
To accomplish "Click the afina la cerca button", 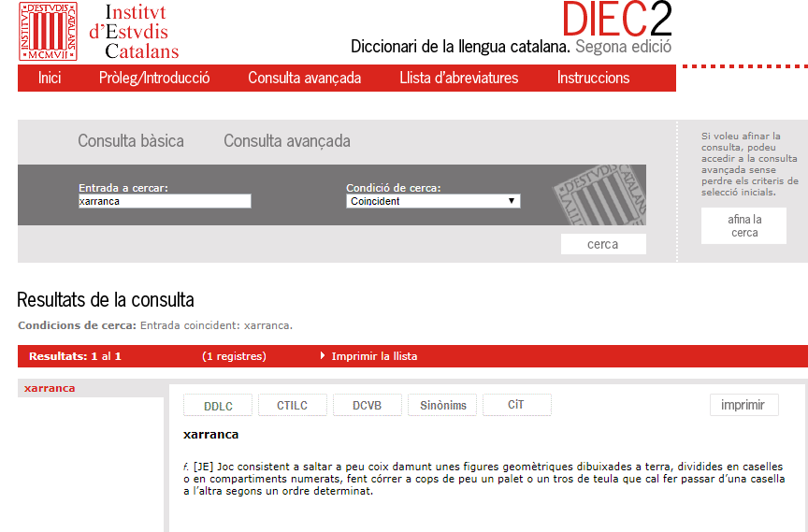I will tap(743, 226).
